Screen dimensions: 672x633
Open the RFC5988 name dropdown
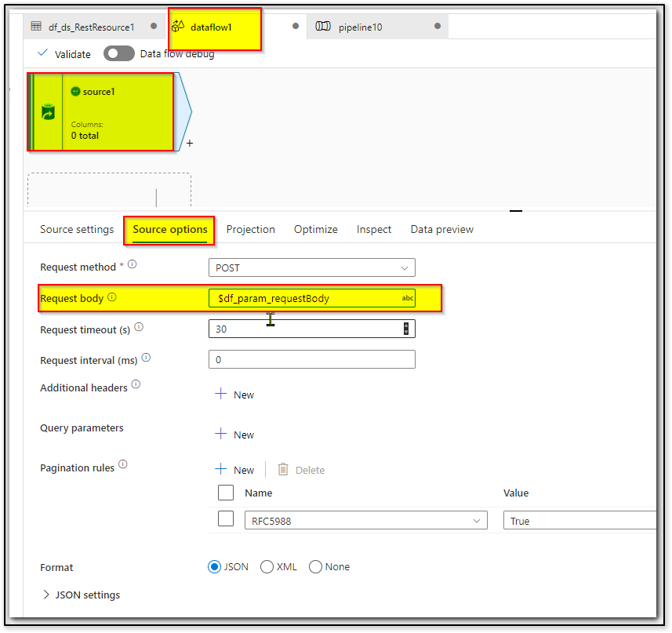point(476,519)
